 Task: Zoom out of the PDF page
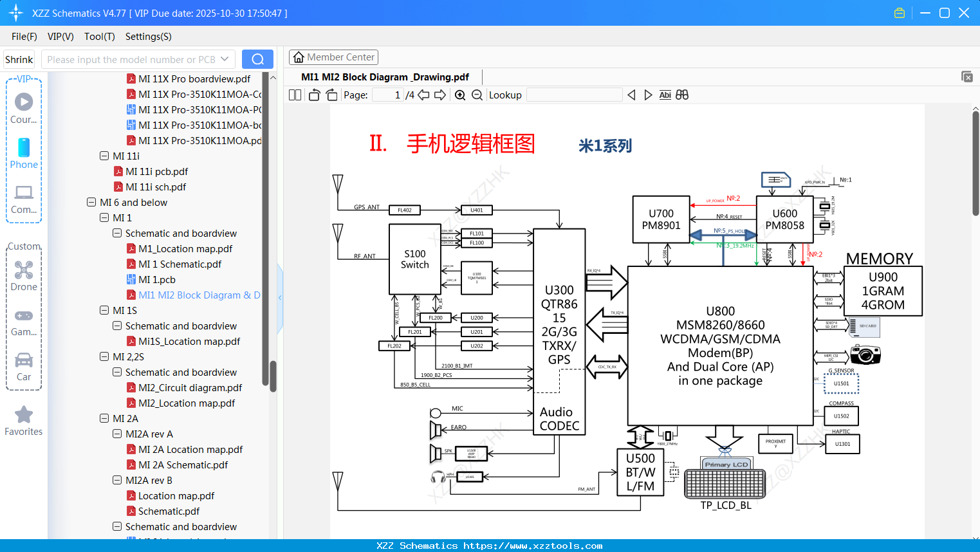coord(477,95)
